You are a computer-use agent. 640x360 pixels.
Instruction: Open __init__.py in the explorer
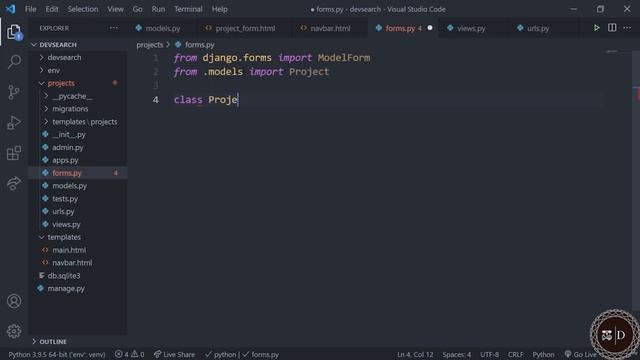tap(78, 134)
